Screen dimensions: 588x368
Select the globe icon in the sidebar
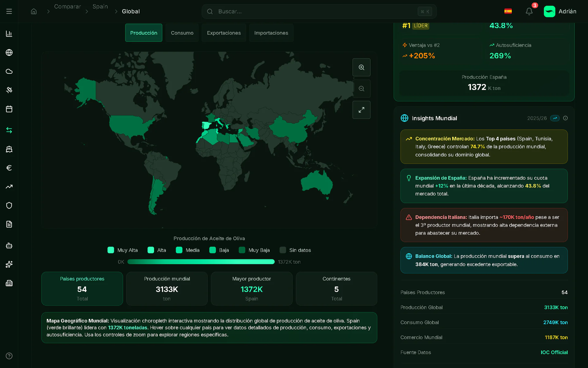pos(9,52)
